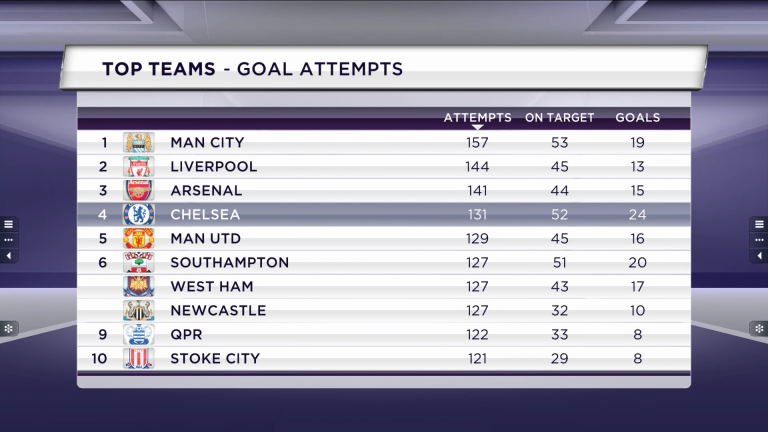Viewport: 768px width, 432px height.
Task: Click the left snowflake settings icon
Action: click(x=8, y=329)
